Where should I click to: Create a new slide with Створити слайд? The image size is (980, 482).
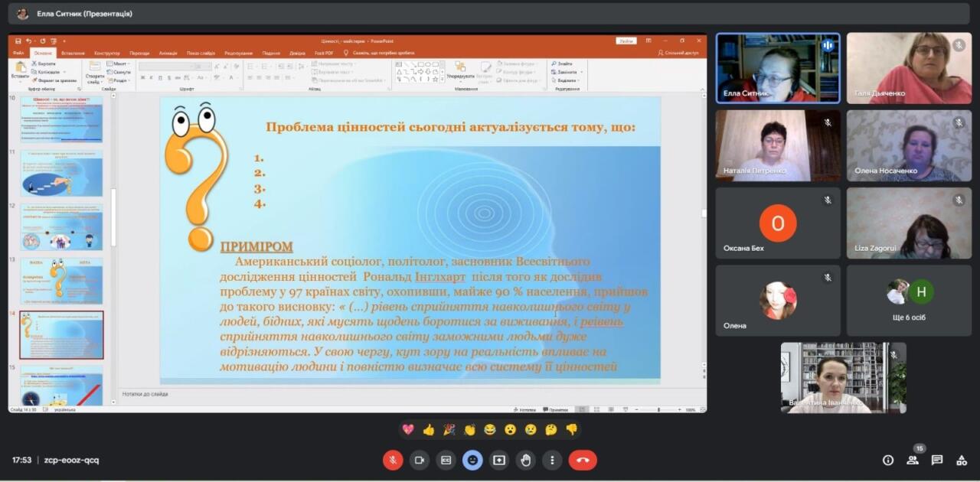tap(95, 71)
